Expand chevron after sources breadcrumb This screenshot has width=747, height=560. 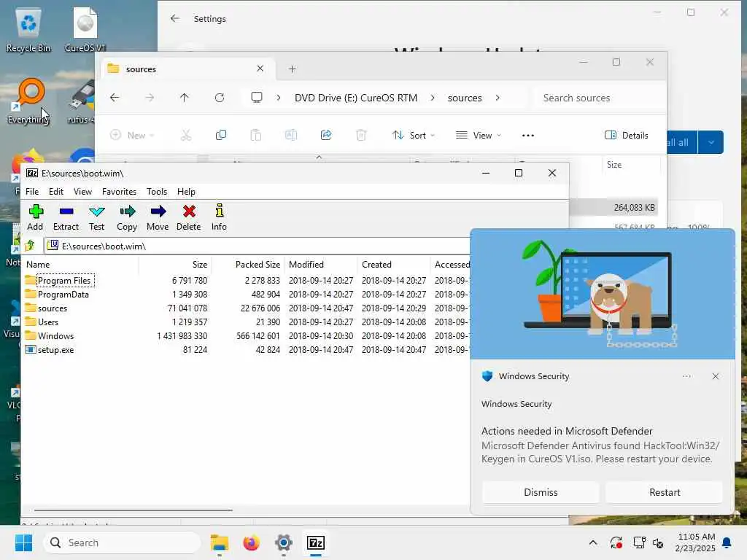498,98
